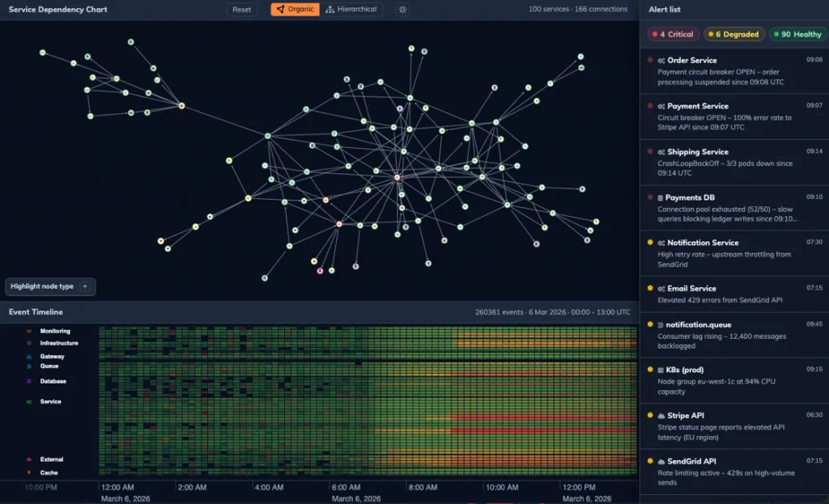The height and width of the screenshot is (504, 829).
Task: Click the Payments DB database icon
Action: (661, 198)
